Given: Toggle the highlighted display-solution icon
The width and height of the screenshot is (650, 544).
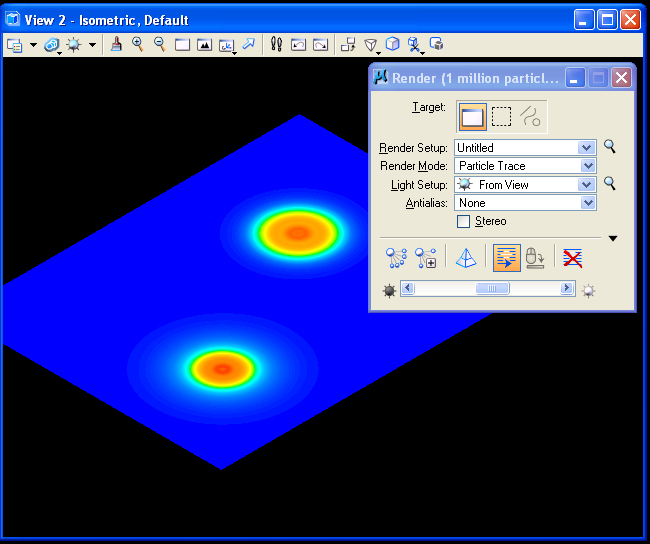Looking at the screenshot, I should pos(507,258).
